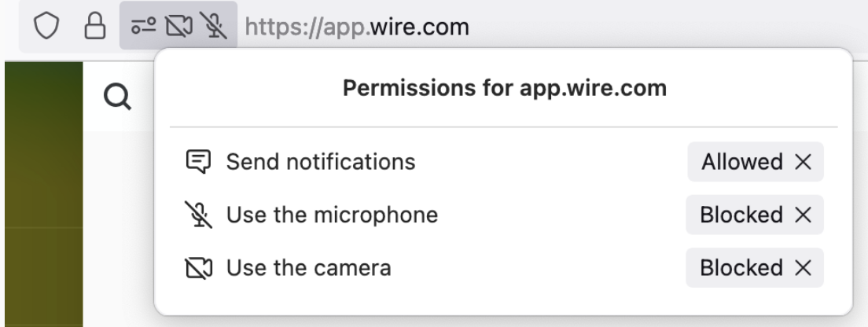Clear the Blocked setting for the camera
868x327 pixels.
click(x=803, y=268)
